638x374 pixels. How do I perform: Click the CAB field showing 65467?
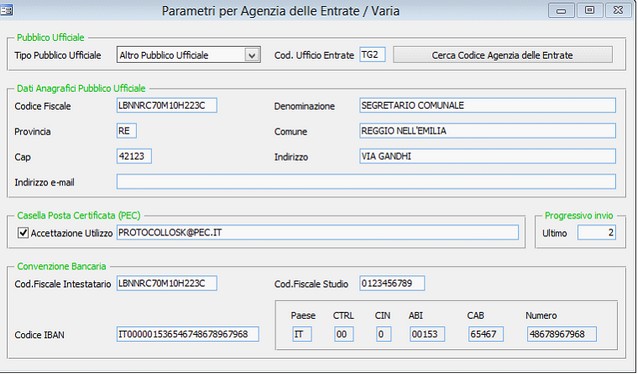pyautogui.click(x=486, y=334)
